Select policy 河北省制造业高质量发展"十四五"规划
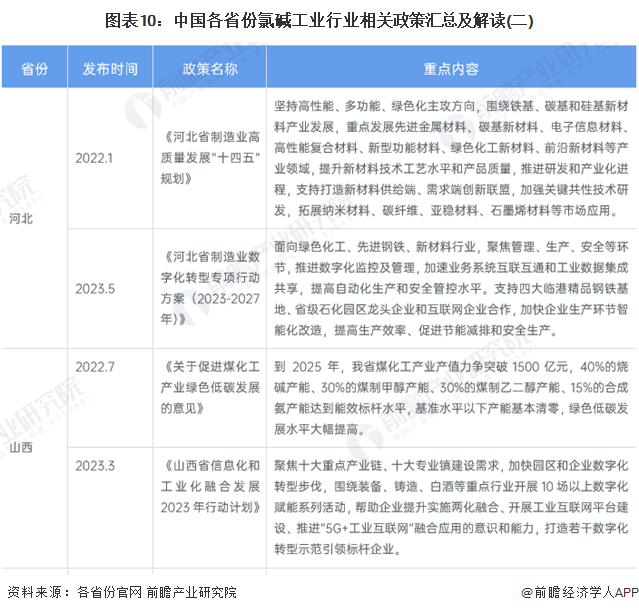 pos(210,158)
